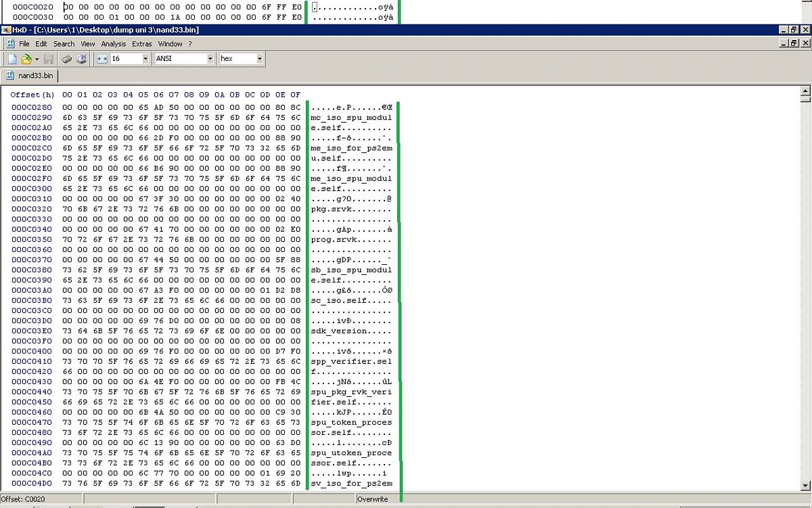
Task: Click the bytes-per-row width icon
Action: 102,59
